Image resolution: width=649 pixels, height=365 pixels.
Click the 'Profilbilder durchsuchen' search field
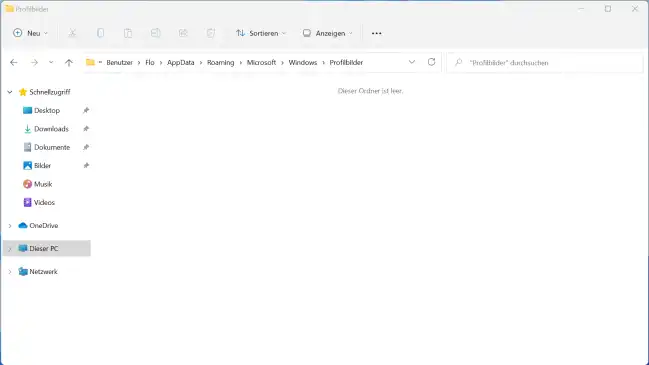[545, 62]
